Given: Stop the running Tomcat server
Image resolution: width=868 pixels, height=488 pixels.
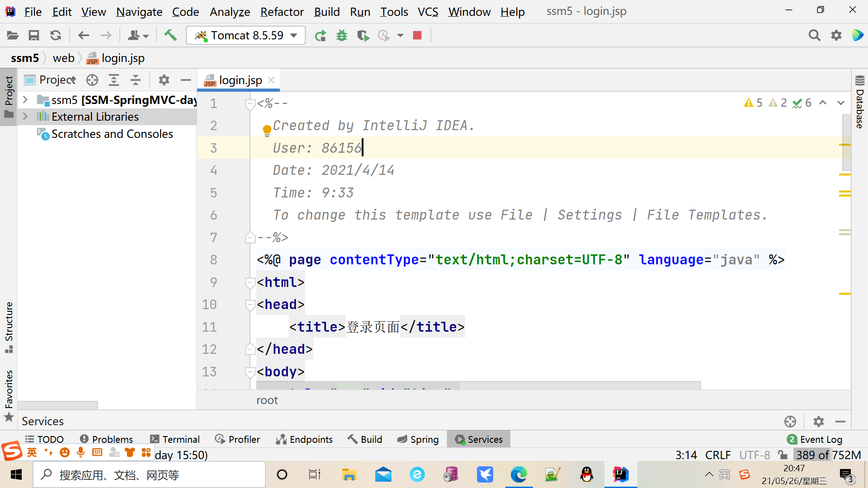Looking at the screenshot, I should click(417, 35).
